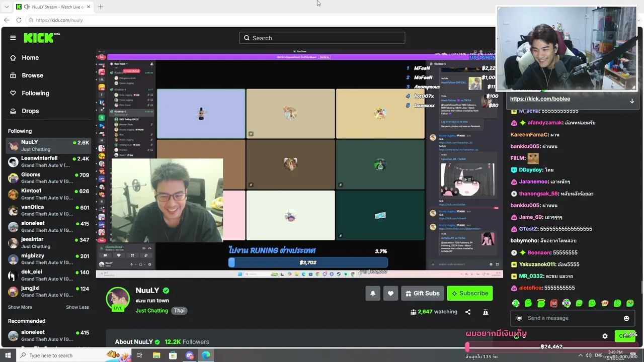Open Kimtoe1 channel in Following list

[x=49, y=194]
